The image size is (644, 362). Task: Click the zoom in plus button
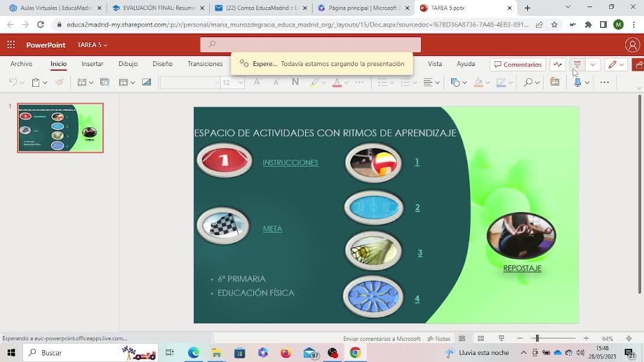point(586,338)
